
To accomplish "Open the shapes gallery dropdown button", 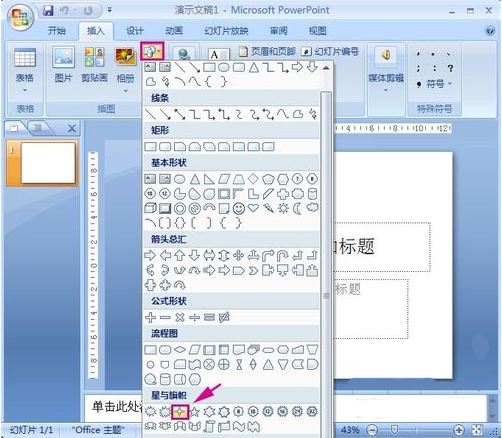I will click(152, 52).
